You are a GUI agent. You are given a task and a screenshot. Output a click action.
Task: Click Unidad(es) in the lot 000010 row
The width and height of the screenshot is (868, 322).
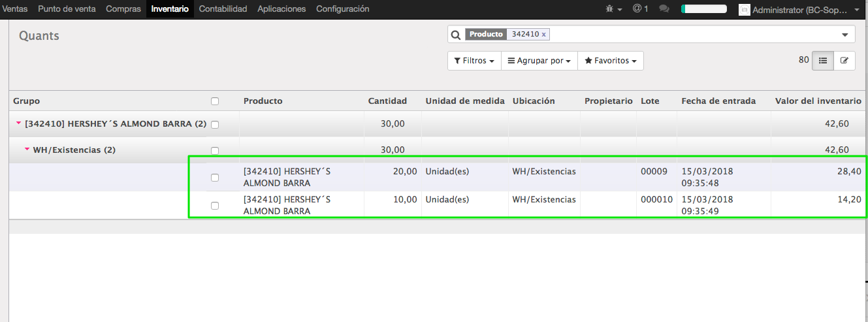(447, 200)
